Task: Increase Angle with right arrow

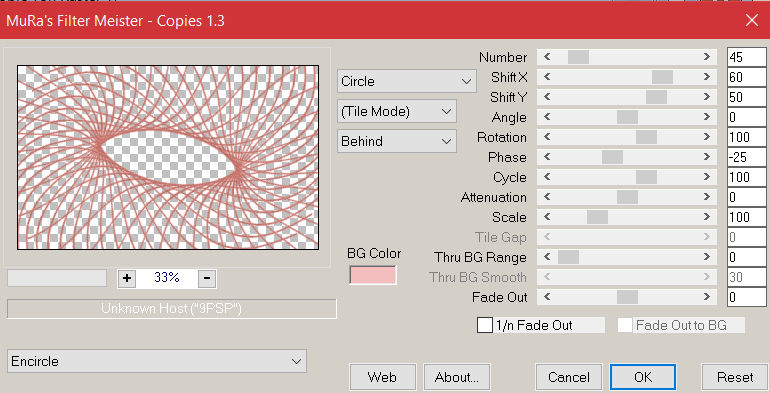Action: point(707,117)
